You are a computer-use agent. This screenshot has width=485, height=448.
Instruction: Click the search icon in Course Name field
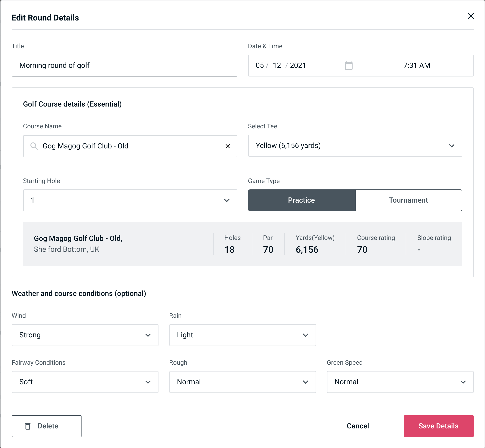(33, 146)
